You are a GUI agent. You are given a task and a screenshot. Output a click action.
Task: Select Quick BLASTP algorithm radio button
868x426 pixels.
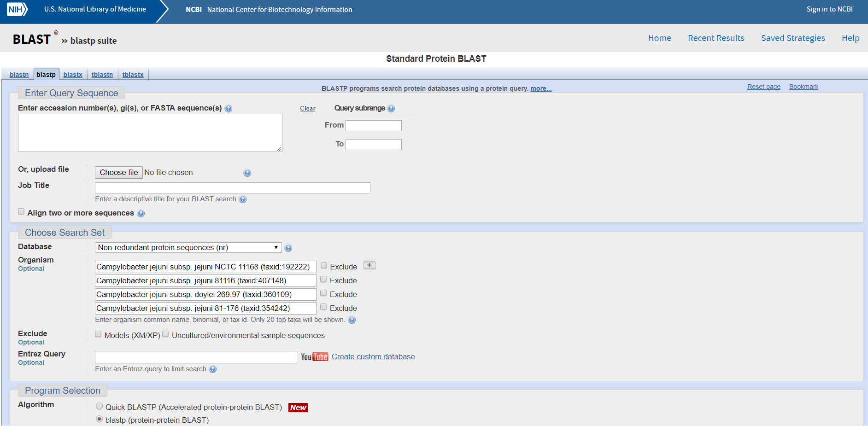tap(100, 406)
